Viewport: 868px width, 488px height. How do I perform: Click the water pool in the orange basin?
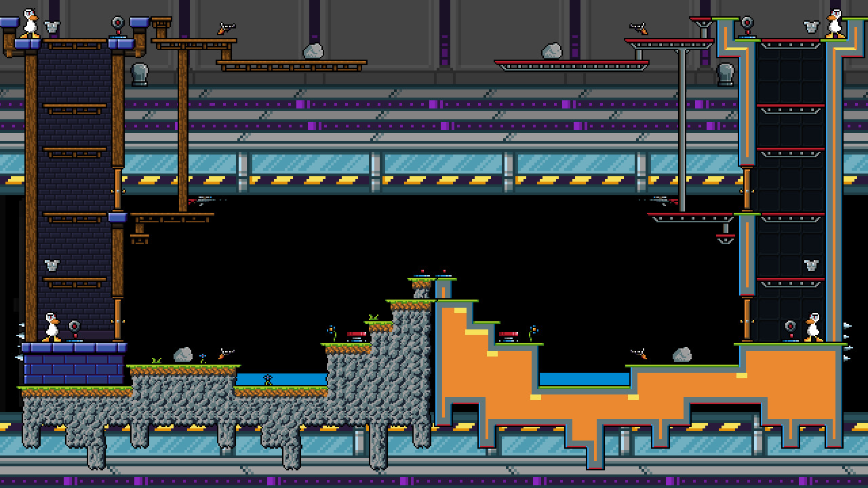(584, 379)
